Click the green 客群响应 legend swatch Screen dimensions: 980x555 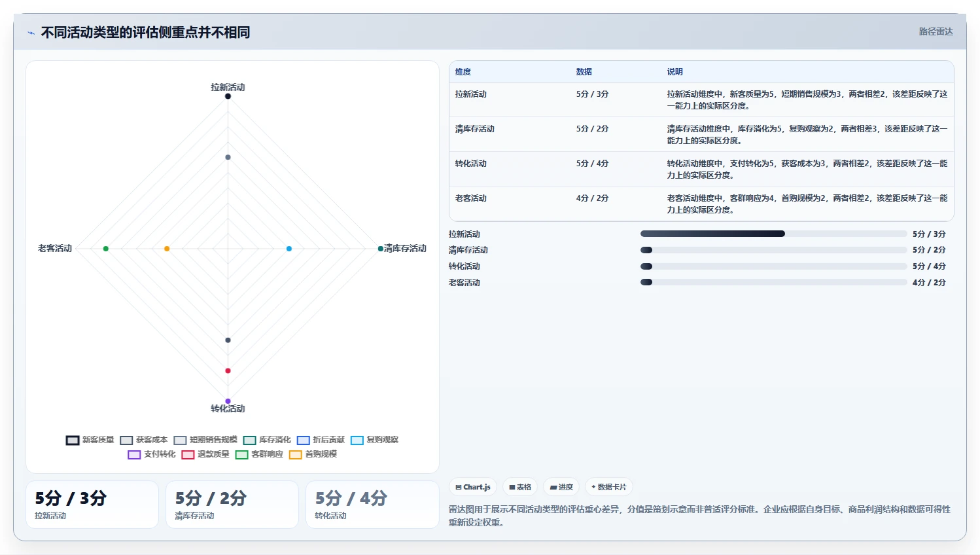(241, 454)
